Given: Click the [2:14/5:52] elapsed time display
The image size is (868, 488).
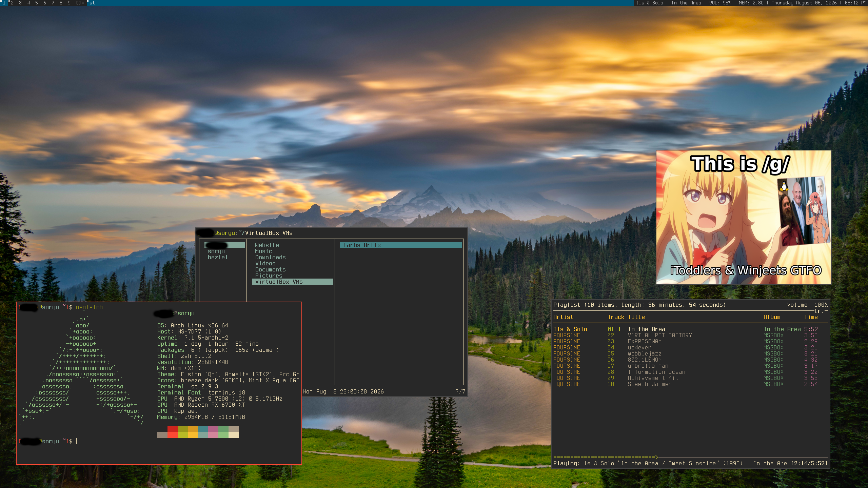Looking at the screenshot, I should [x=809, y=463].
